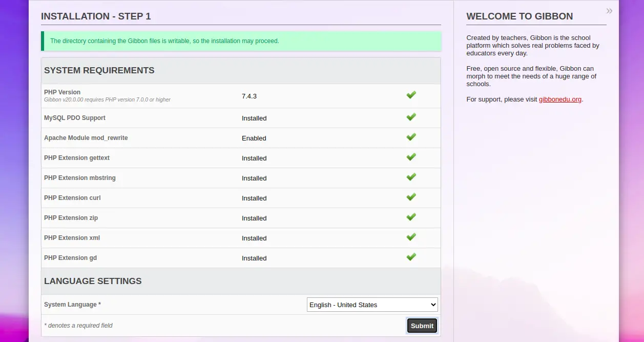This screenshot has height=342, width=644.
Task: Click the PHP Extension curl label
Action: pos(72,198)
